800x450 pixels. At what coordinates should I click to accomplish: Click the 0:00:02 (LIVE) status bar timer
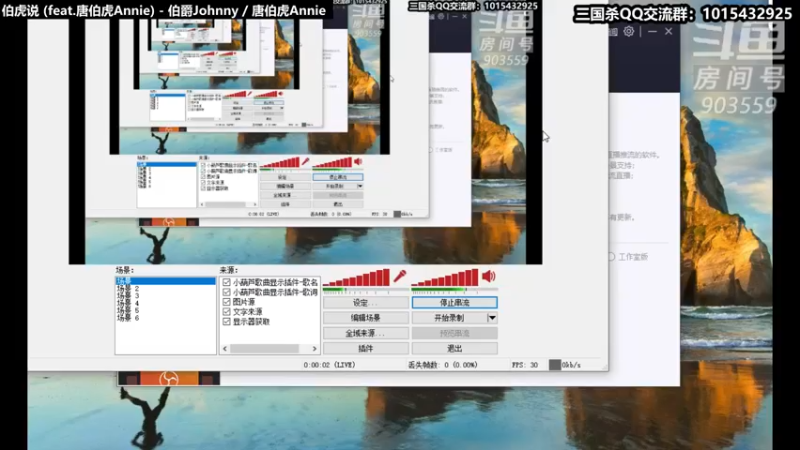click(329, 365)
